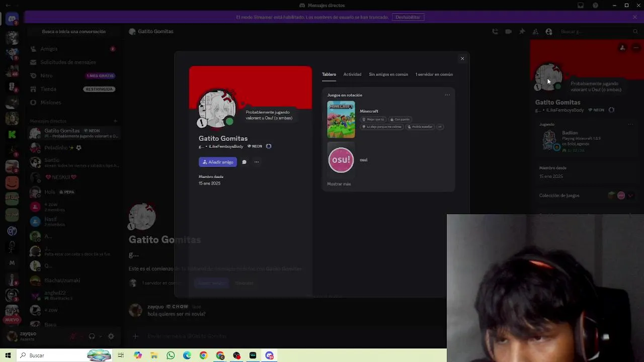This screenshot has height=362, width=644.
Task: Click the Windows taskbar Buscar search box
Action: (64, 355)
